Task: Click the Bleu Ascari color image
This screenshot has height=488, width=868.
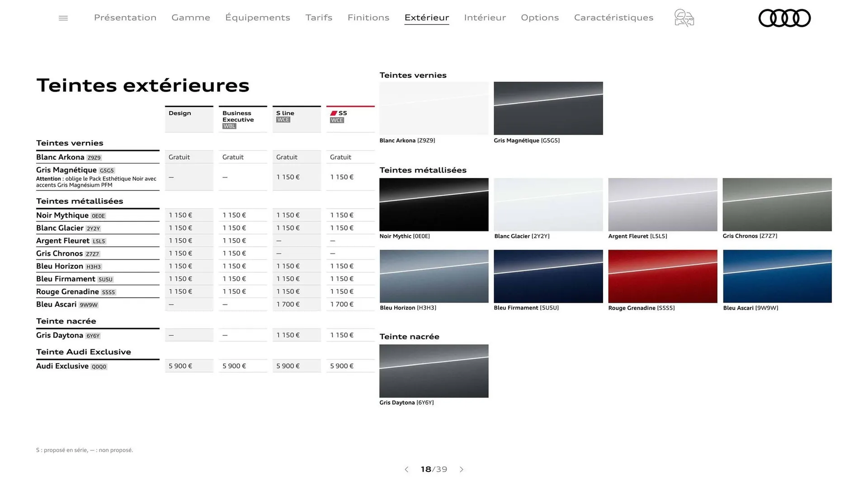Action: 777,276
